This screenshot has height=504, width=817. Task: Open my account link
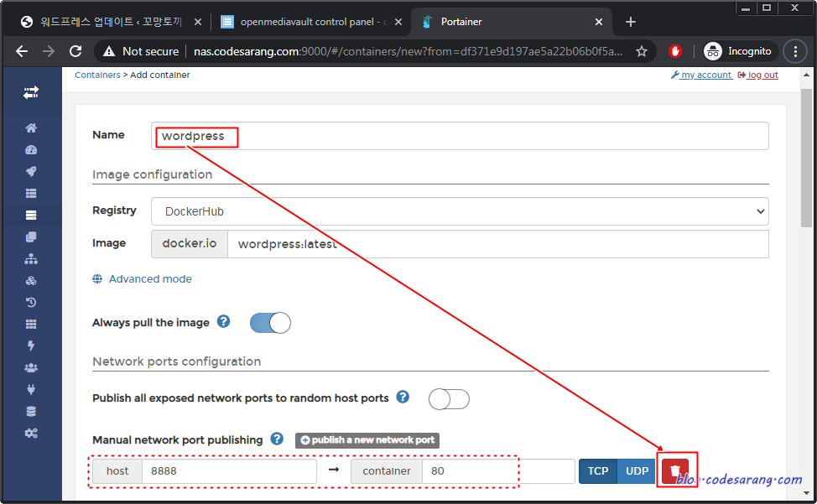(x=701, y=75)
